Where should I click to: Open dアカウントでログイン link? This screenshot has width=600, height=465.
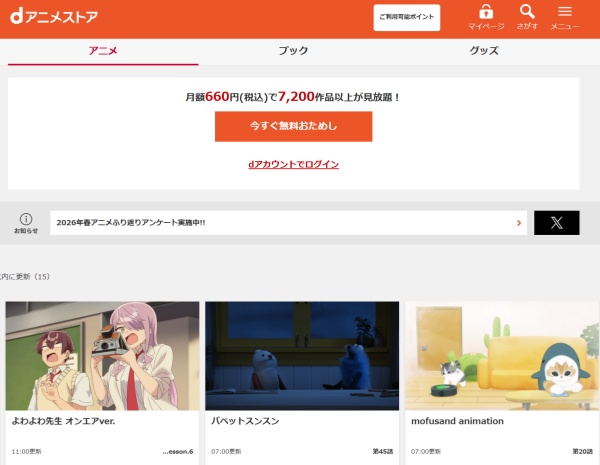[293, 164]
